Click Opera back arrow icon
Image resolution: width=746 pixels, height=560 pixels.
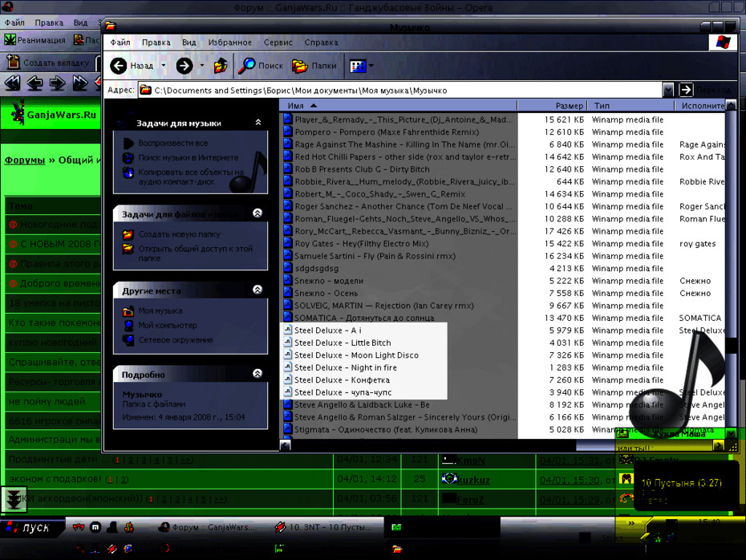coord(34,83)
